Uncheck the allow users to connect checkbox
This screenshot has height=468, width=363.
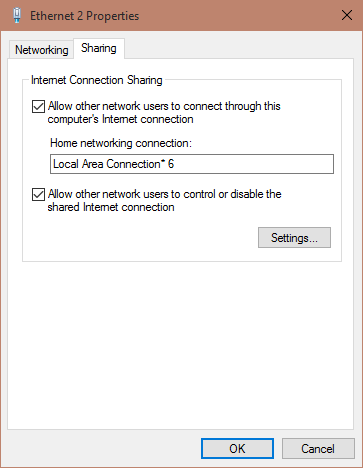(x=38, y=107)
